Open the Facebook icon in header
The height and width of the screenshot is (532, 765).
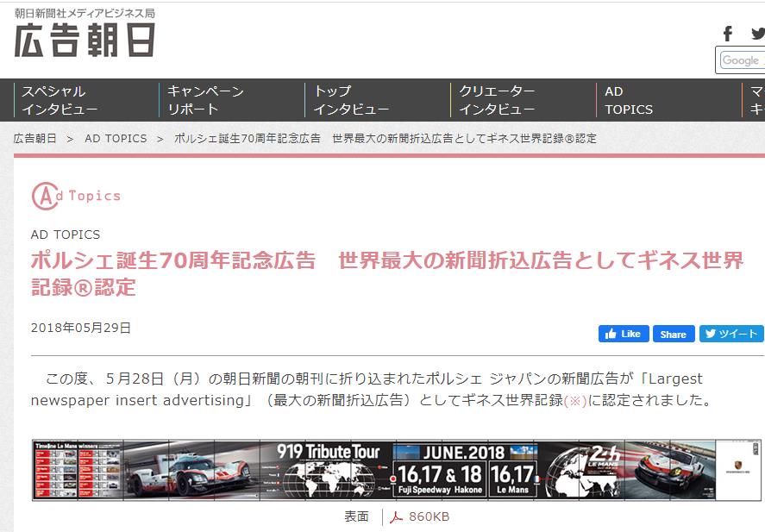point(727,34)
